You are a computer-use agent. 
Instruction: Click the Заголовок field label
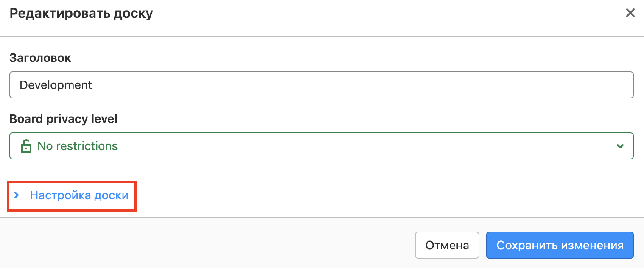point(40,58)
